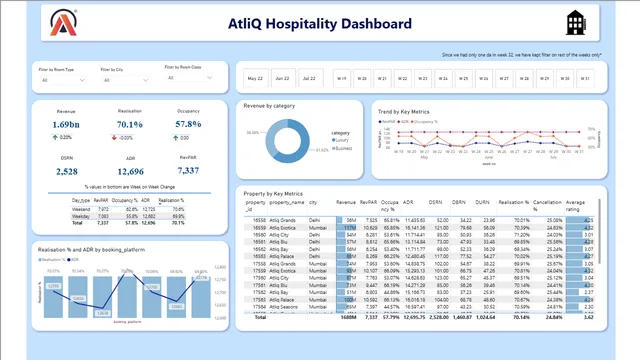The width and height of the screenshot is (640, 360).
Task: Open the Filter by Room Class dropdown
Action: (x=190, y=78)
